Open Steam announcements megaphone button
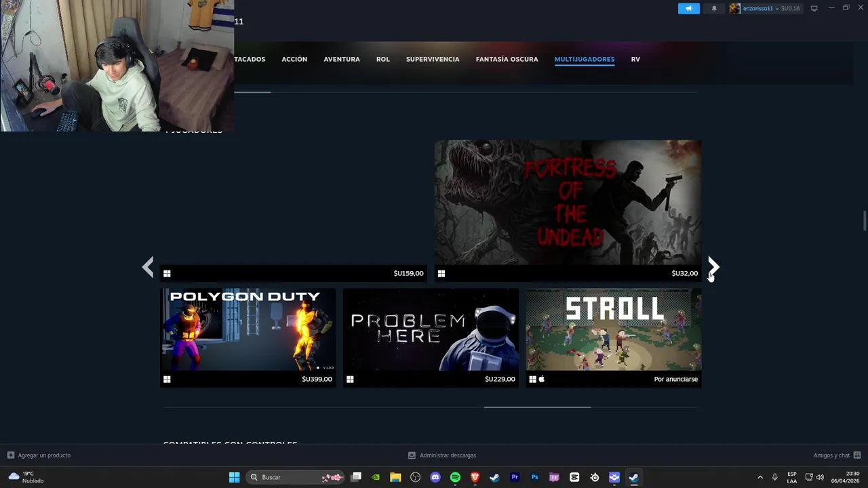This screenshot has width=868, height=488. click(x=688, y=8)
